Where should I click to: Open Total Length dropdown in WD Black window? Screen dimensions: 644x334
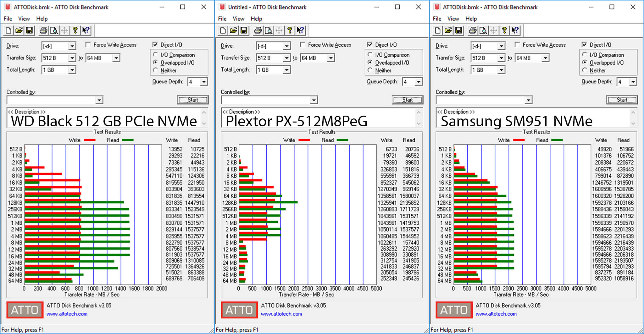click(72, 70)
